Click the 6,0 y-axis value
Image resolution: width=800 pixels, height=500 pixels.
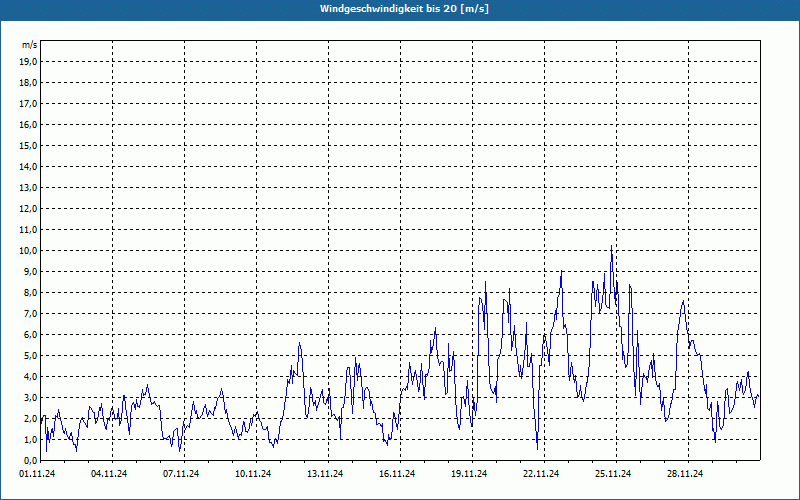[30, 335]
